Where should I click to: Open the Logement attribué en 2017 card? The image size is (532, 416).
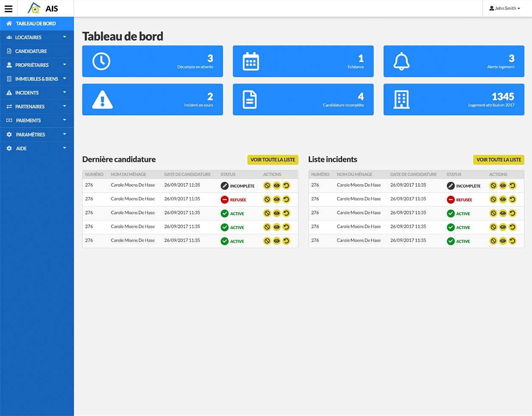pos(454,99)
